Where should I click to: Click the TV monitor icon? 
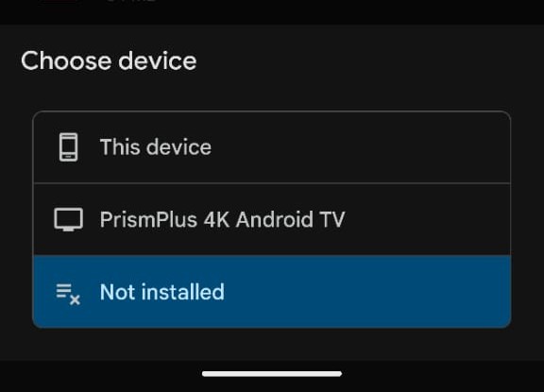coord(68,219)
